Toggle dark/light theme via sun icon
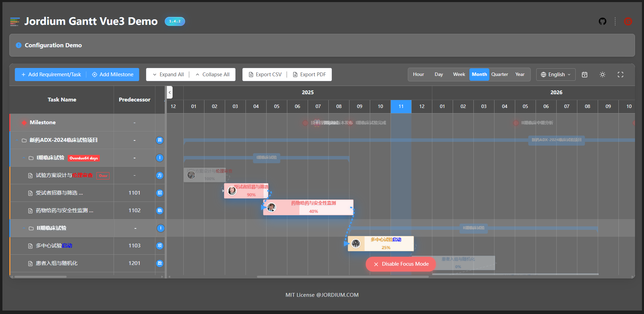This screenshot has height=314, width=644. tap(603, 75)
